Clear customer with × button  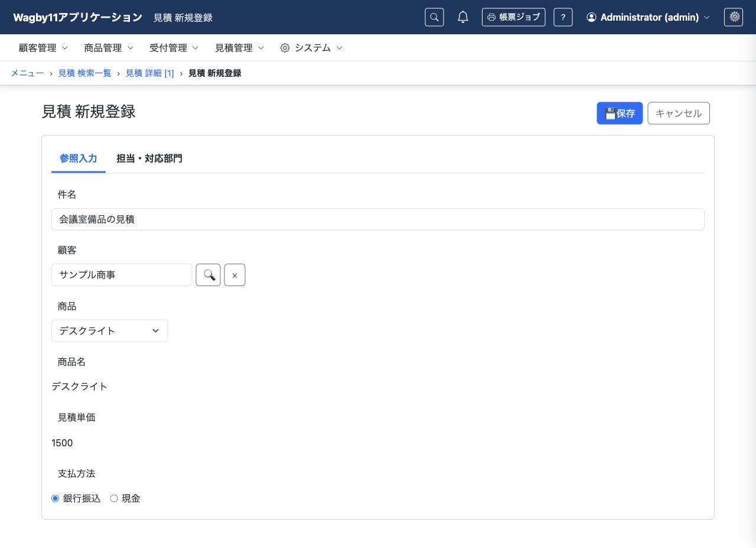pyautogui.click(x=234, y=275)
